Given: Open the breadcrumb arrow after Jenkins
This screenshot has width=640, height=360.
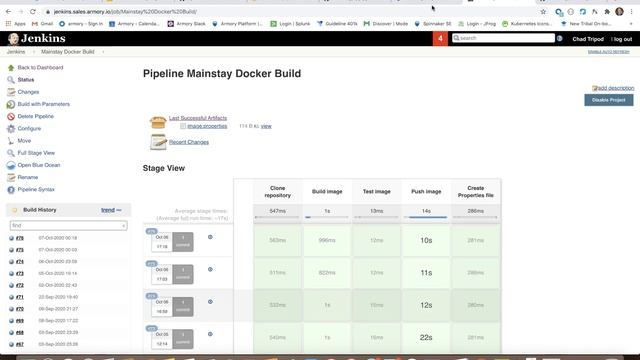Looking at the screenshot, I should pos(33,52).
